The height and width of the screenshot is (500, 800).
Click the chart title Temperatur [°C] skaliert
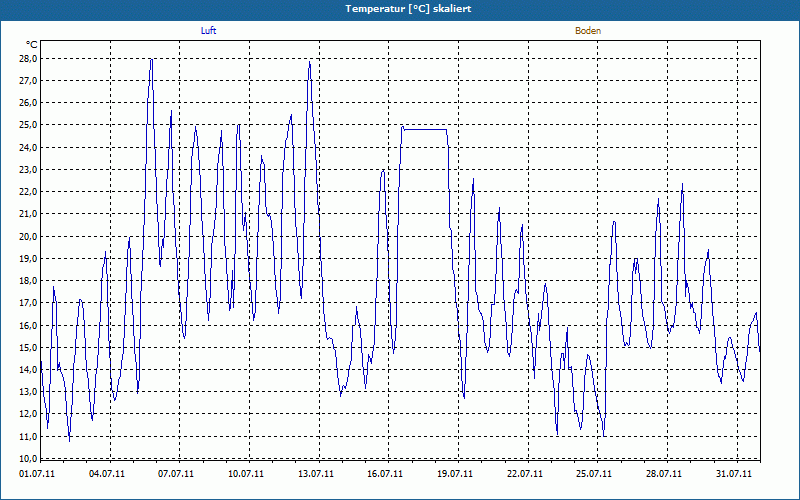click(408, 9)
